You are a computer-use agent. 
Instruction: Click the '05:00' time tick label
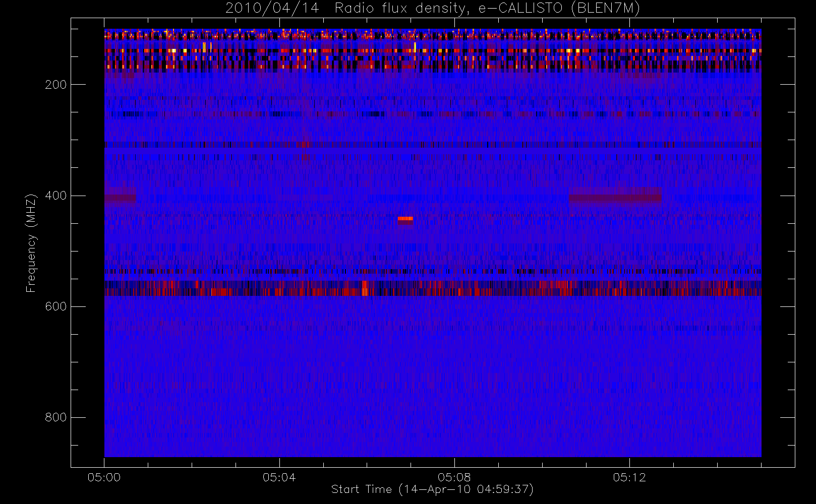(x=104, y=477)
